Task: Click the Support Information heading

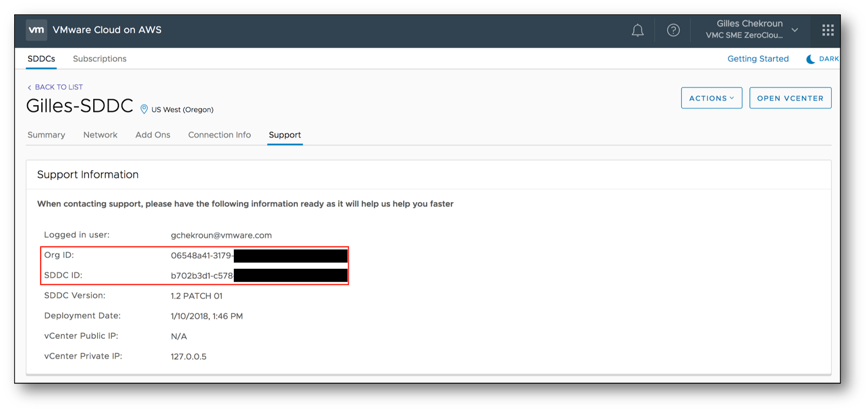Action: click(x=88, y=174)
